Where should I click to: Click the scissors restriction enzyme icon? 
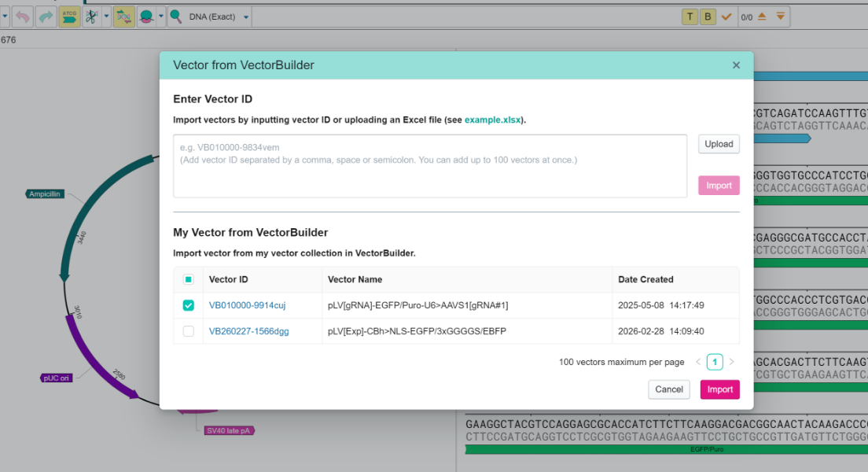[x=91, y=17]
